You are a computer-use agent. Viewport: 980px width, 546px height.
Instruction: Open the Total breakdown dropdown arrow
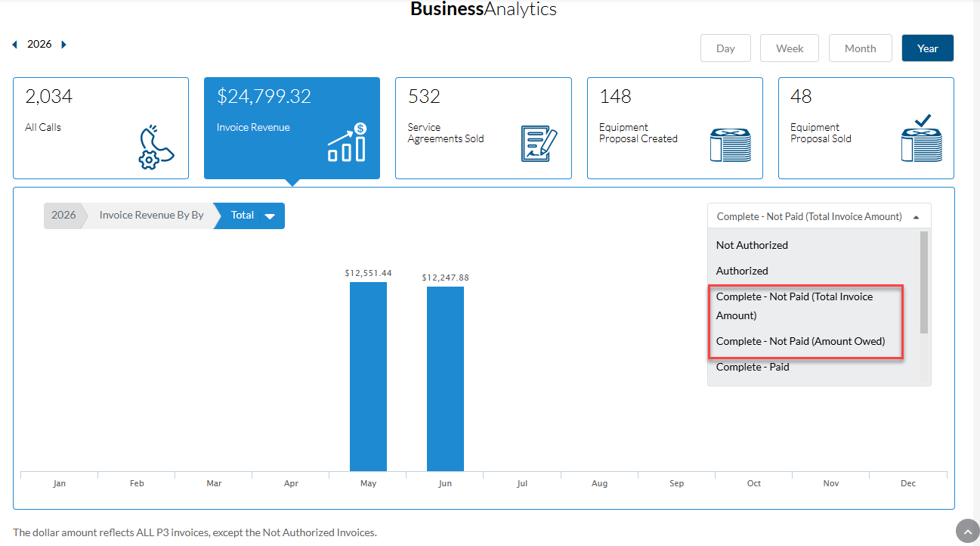[x=270, y=216]
